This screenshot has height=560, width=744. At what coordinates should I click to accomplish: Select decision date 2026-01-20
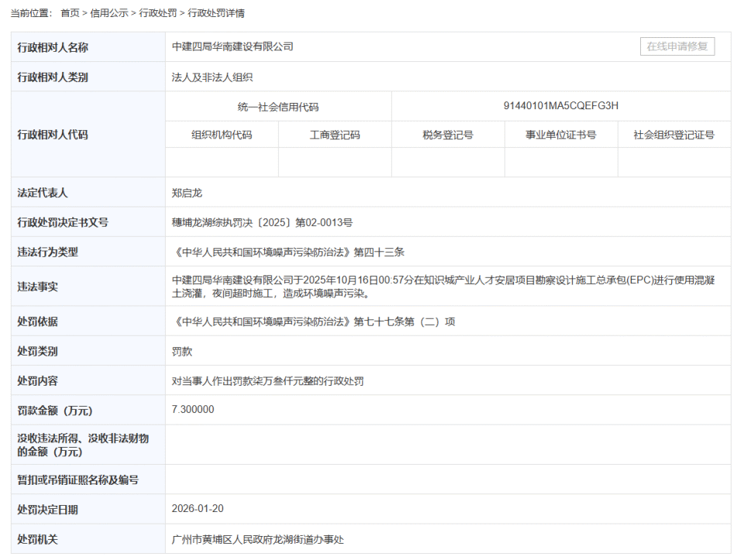[198, 508]
